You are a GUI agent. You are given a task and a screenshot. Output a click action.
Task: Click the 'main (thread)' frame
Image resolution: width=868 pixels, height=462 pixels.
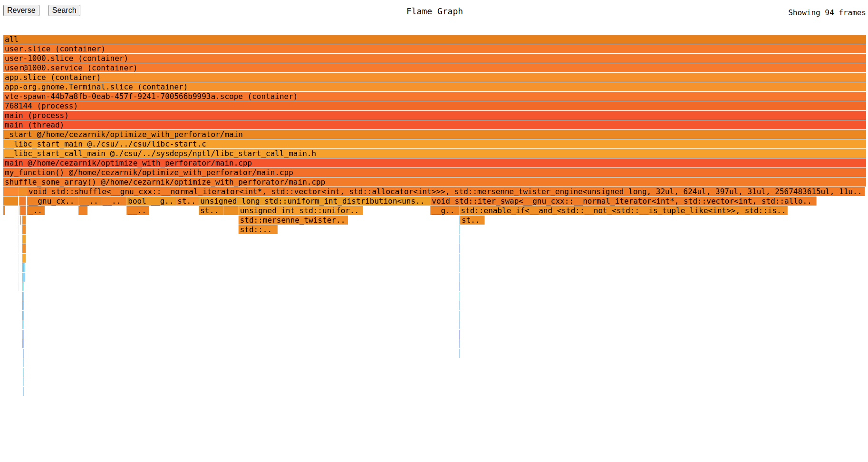coord(428,125)
